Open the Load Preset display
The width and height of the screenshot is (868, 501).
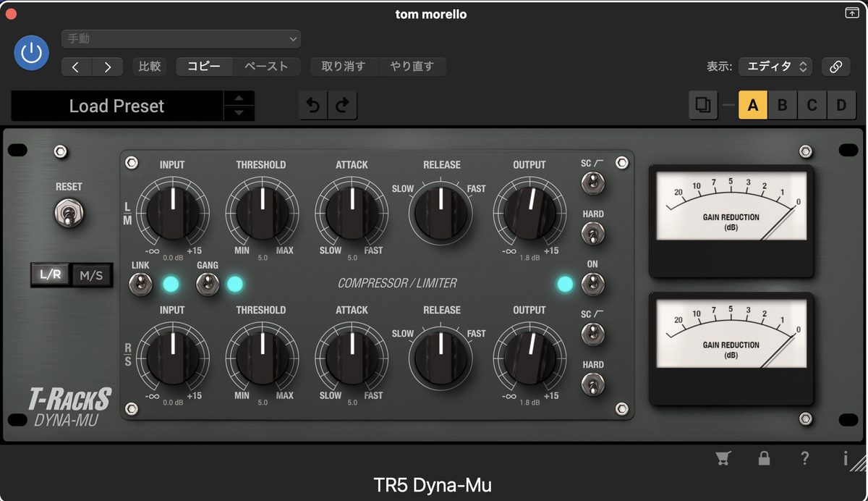(x=117, y=106)
